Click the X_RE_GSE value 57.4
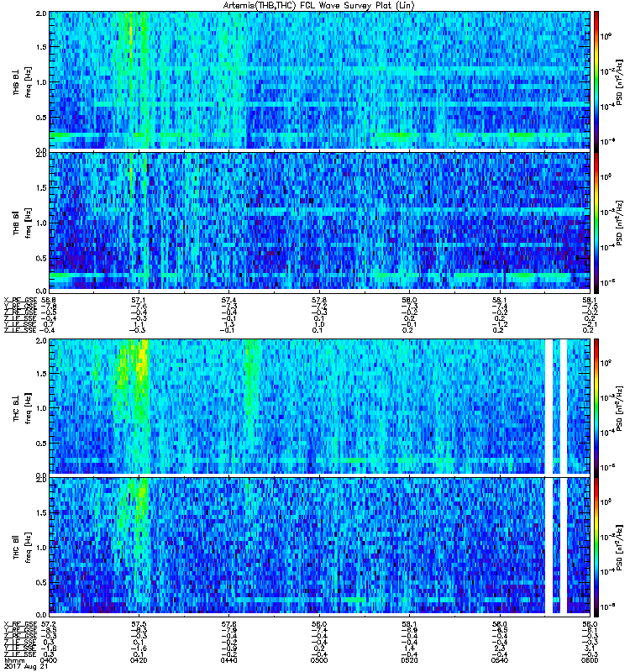Viewport: 630px width, 672px height. coord(228,300)
